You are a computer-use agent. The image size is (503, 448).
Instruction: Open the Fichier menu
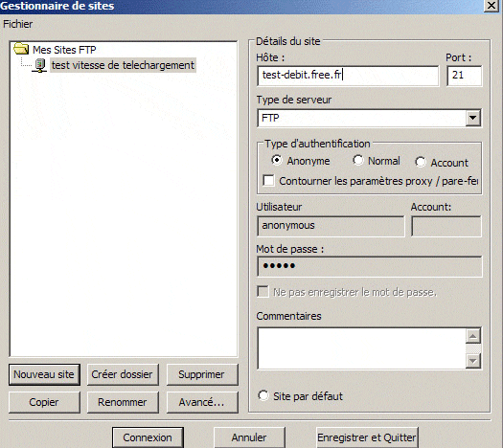[x=17, y=24]
